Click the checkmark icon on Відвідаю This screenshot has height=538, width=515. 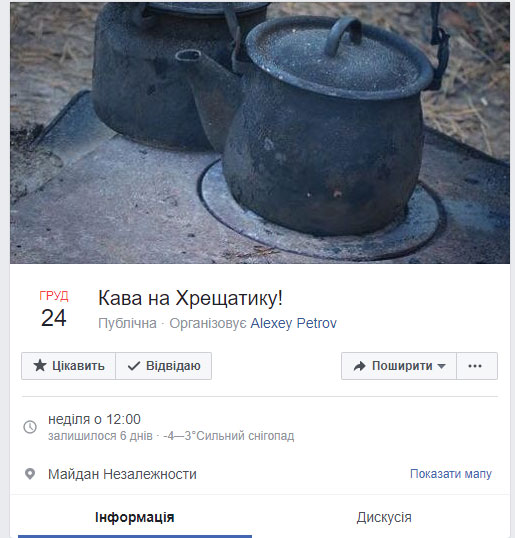click(133, 366)
